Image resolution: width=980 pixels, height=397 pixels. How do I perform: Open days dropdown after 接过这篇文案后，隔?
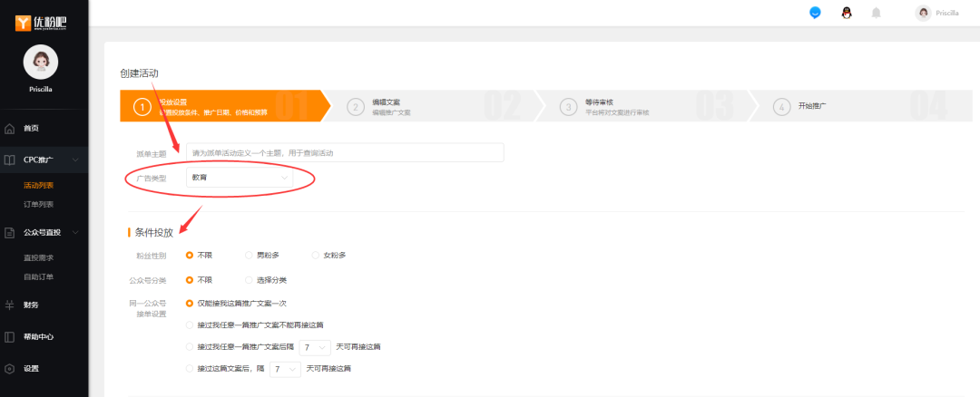(x=286, y=370)
